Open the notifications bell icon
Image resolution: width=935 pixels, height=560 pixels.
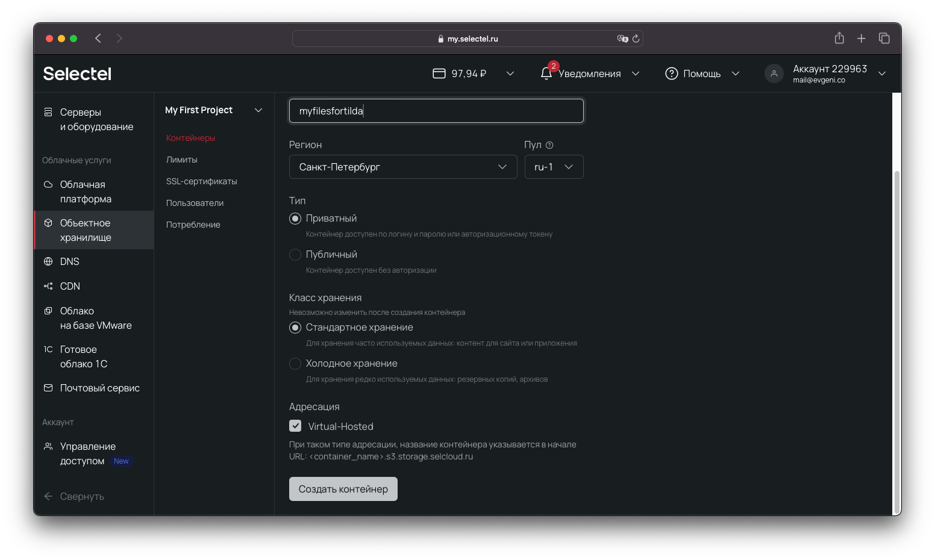point(546,73)
